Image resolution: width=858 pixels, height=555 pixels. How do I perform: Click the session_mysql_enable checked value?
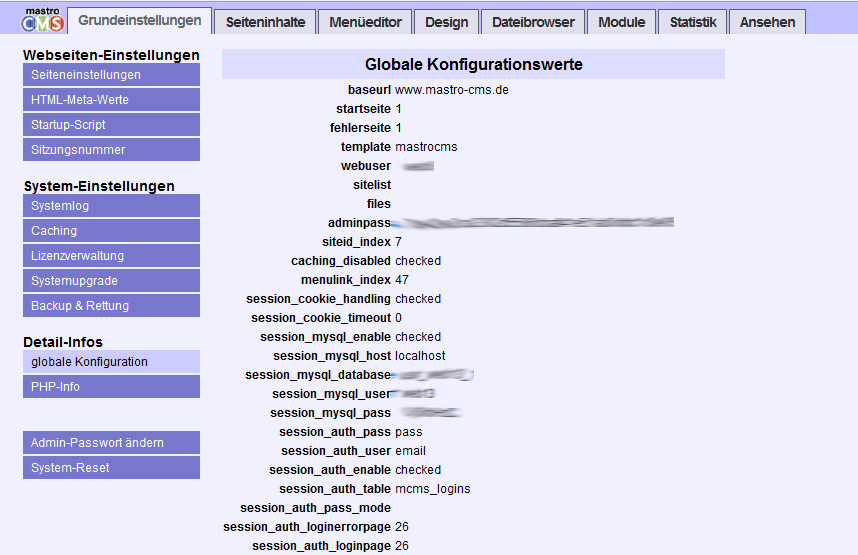tap(418, 337)
